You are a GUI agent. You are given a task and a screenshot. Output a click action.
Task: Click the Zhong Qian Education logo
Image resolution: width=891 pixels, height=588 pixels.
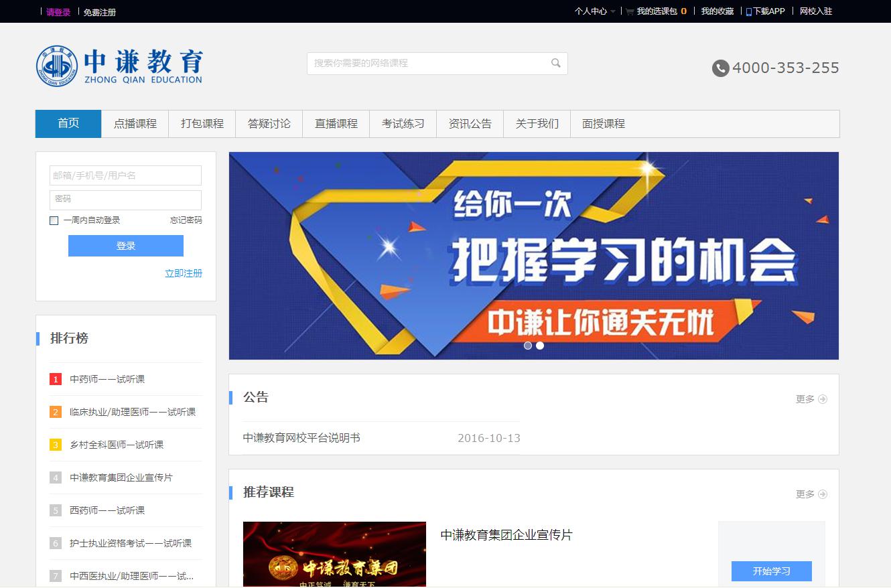[119, 66]
